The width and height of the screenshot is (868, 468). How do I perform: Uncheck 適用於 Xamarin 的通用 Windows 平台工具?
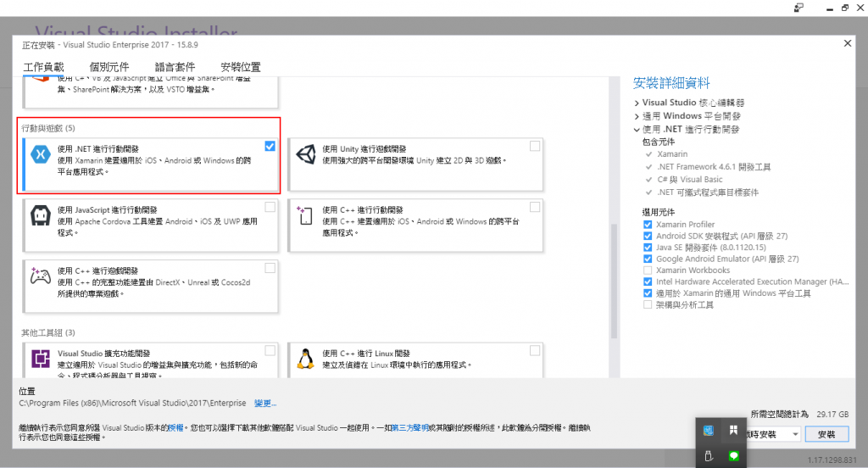[x=647, y=293]
